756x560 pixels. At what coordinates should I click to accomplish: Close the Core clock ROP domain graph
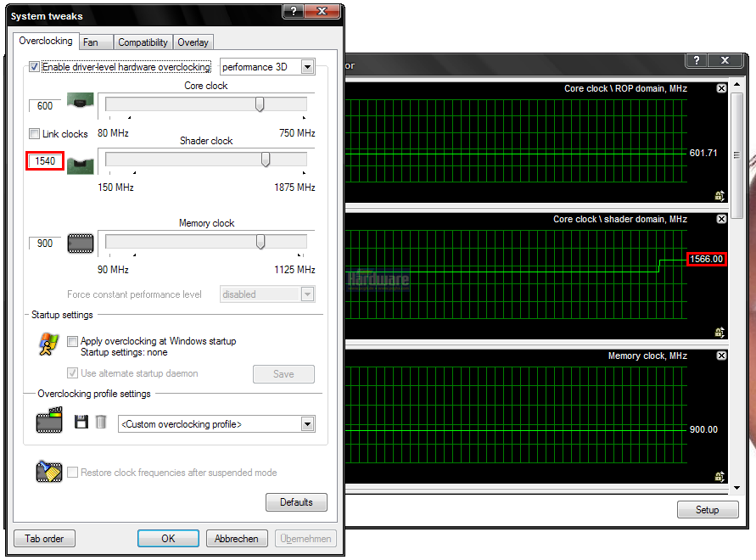(x=721, y=88)
